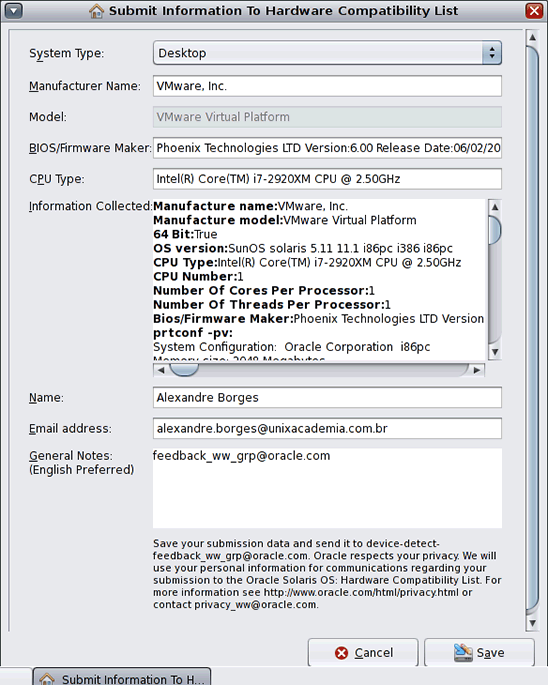Viewport: 548px width, 685px height.
Task: Click the 'Information Collected:' label
Action: [90, 206]
